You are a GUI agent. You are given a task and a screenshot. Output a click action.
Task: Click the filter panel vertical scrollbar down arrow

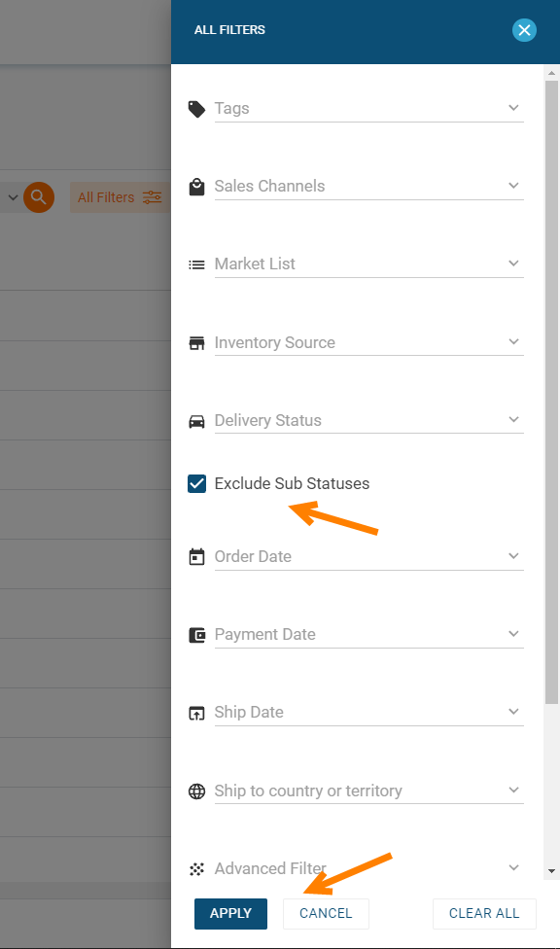tap(551, 871)
